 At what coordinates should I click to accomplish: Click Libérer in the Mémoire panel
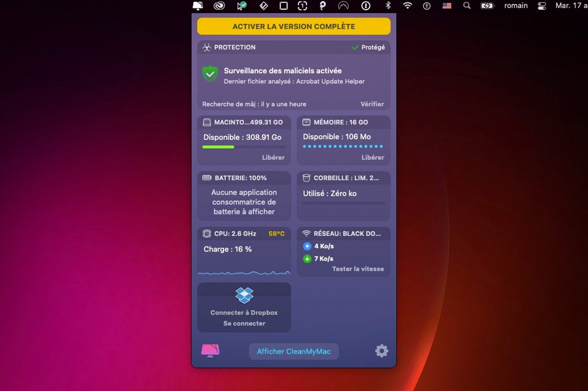click(373, 157)
